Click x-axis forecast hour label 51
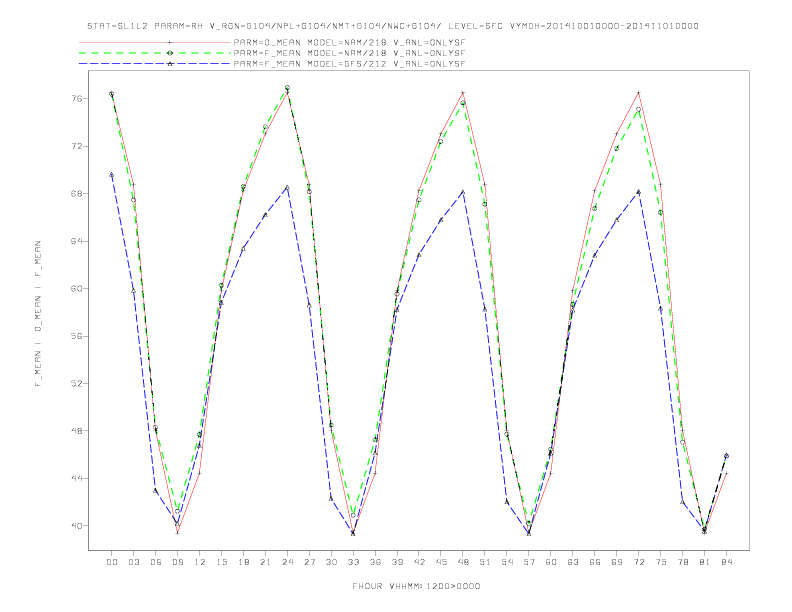The image size is (792, 612). (x=485, y=562)
